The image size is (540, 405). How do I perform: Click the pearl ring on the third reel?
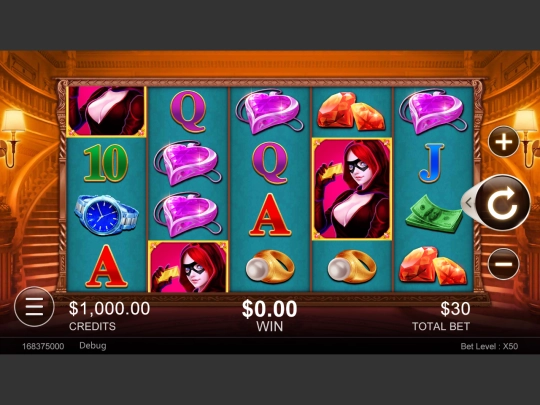270,267
